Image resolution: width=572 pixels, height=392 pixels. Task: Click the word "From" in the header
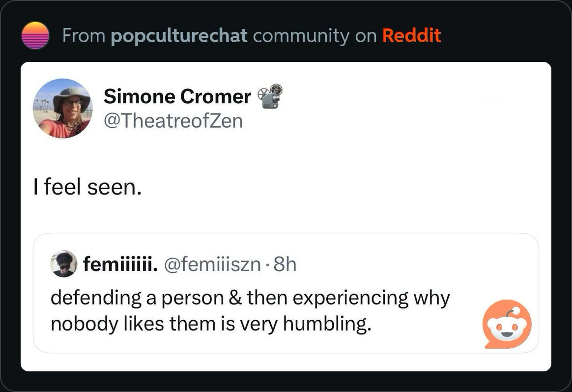pyautogui.click(x=84, y=35)
